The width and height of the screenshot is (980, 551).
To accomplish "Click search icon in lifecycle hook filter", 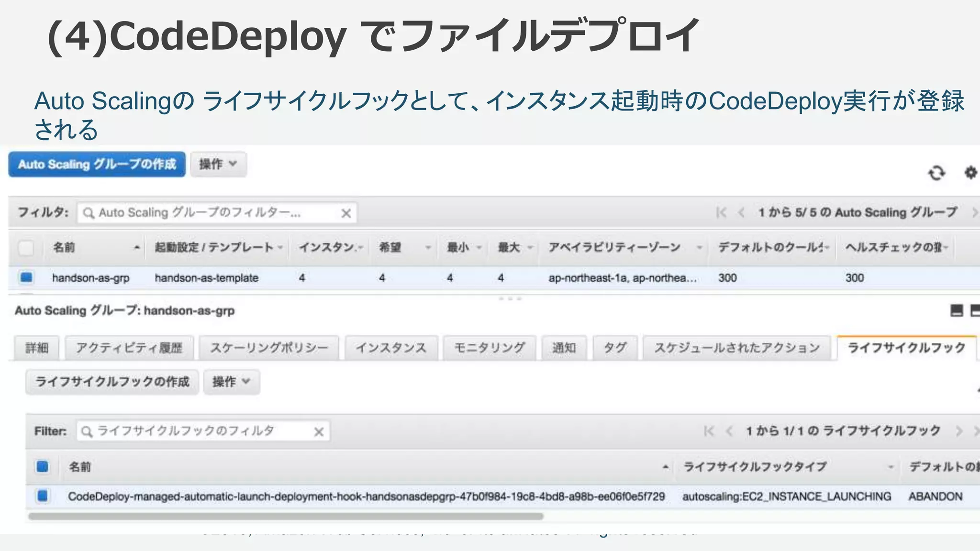I will click(86, 431).
